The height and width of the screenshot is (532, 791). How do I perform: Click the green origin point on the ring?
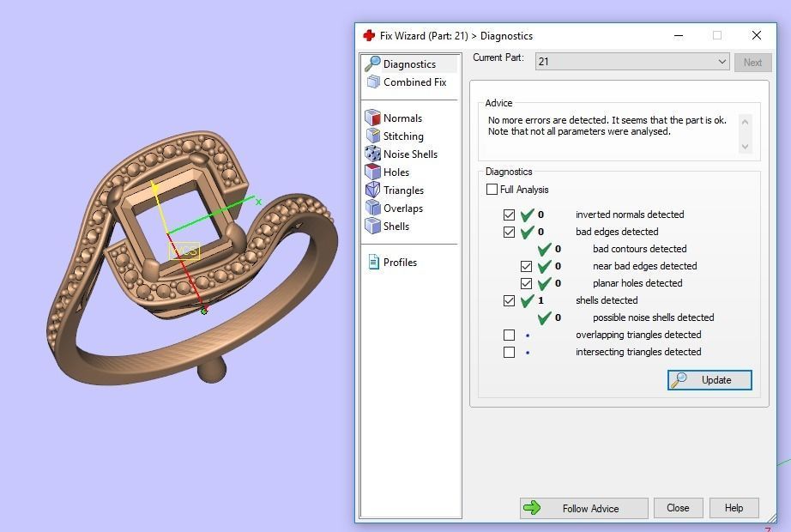click(x=204, y=311)
